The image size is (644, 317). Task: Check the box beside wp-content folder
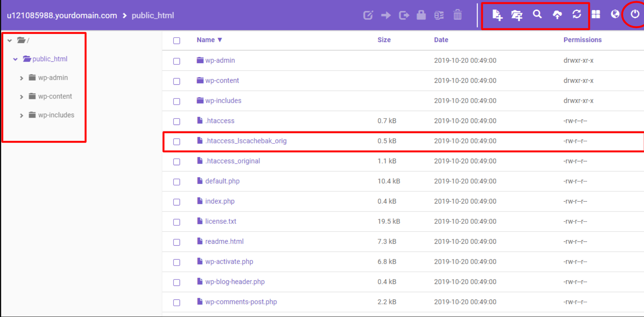click(x=177, y=81)
